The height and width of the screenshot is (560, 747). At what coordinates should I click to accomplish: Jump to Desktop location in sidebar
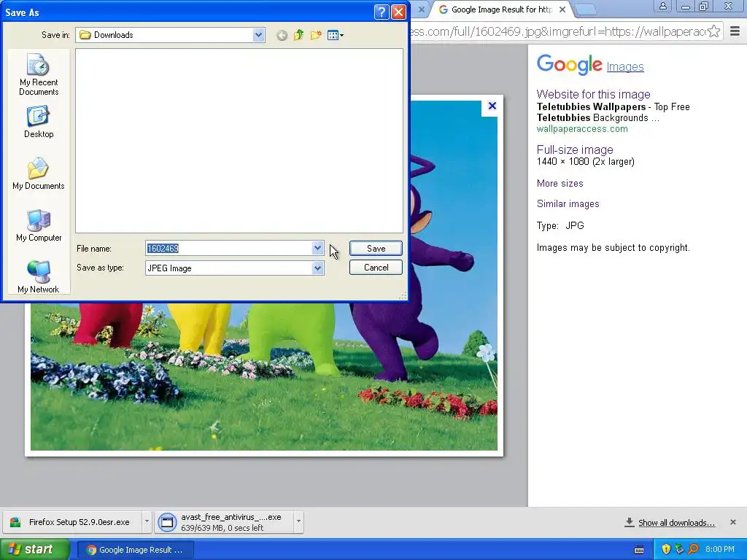tap(39, 122)
